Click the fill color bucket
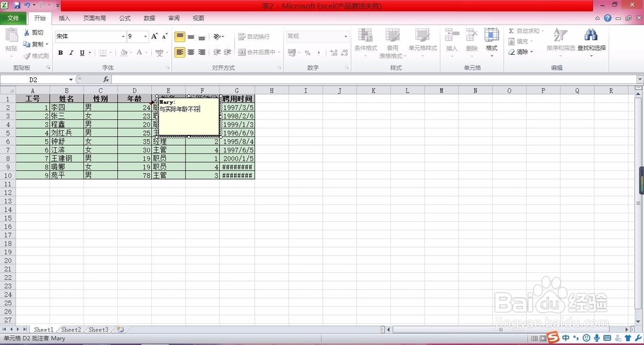 pos(123,53)
